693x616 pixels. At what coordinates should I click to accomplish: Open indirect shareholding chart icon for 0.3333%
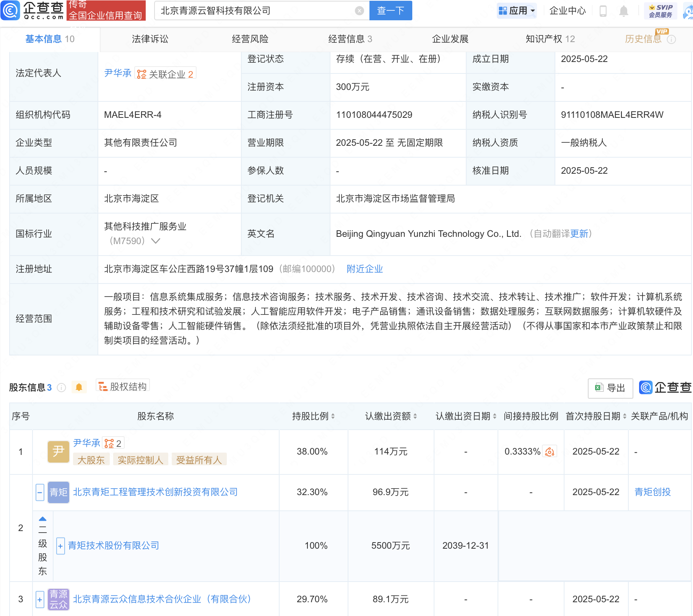point(550,452)
